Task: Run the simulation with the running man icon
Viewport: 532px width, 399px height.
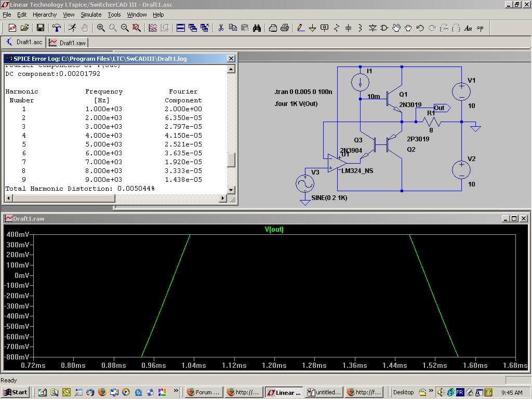Action: click(x=72, y=28)
